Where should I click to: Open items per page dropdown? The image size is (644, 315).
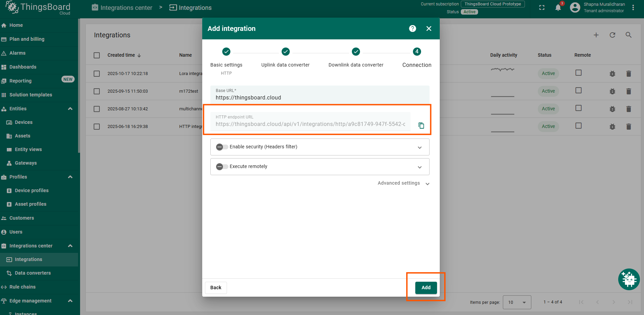(x=517, y=302)
